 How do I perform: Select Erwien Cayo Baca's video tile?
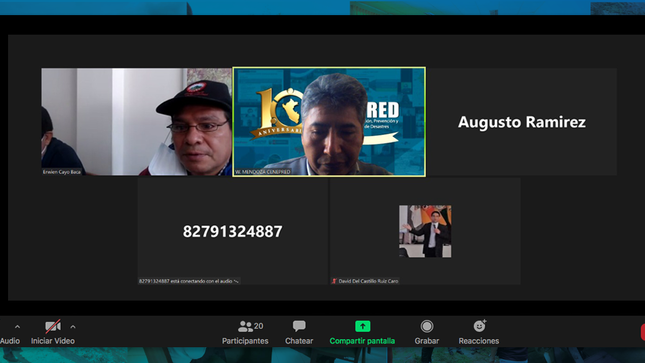136,122
